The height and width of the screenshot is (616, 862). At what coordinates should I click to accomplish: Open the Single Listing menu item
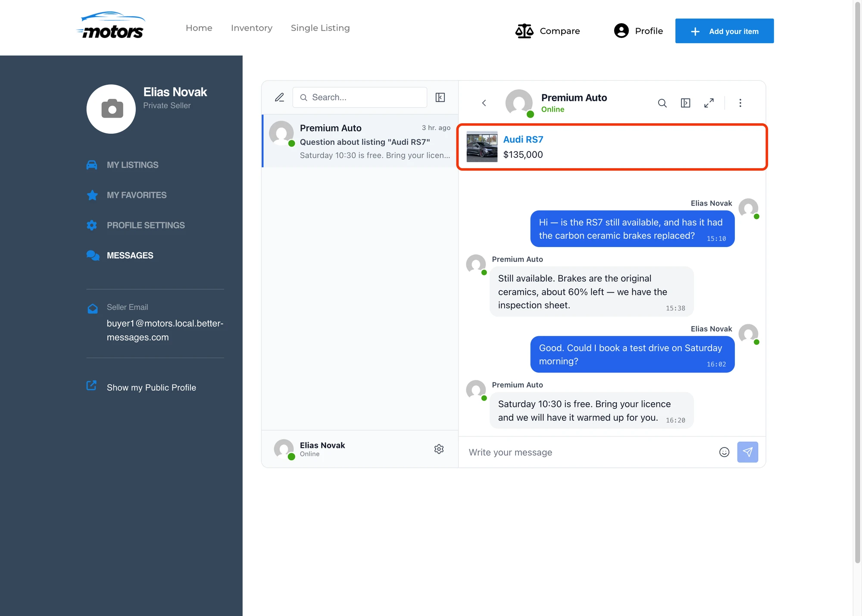pyautogui.click(x=320, y=28)
